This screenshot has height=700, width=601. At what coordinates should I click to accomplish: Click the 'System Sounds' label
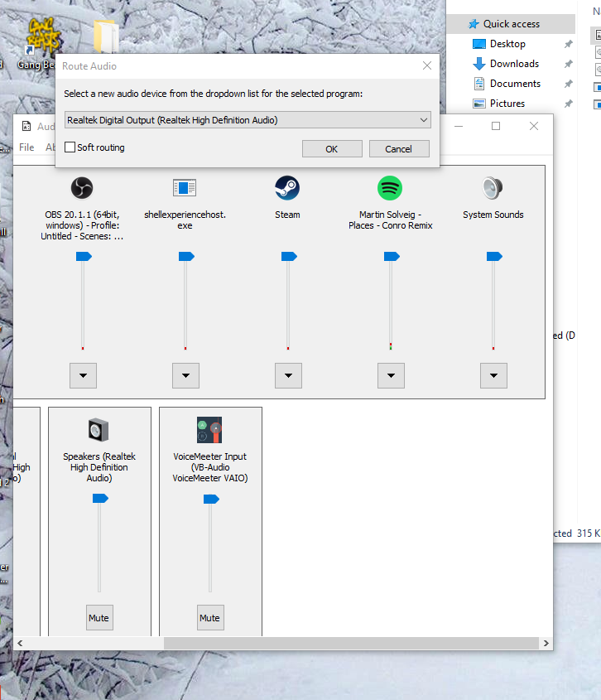(x=493, y=215)
